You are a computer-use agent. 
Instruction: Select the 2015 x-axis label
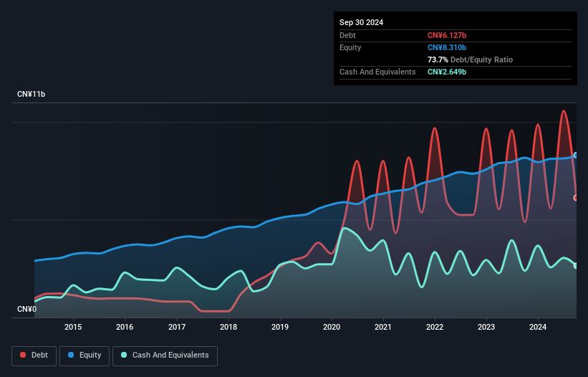point(73,327)
